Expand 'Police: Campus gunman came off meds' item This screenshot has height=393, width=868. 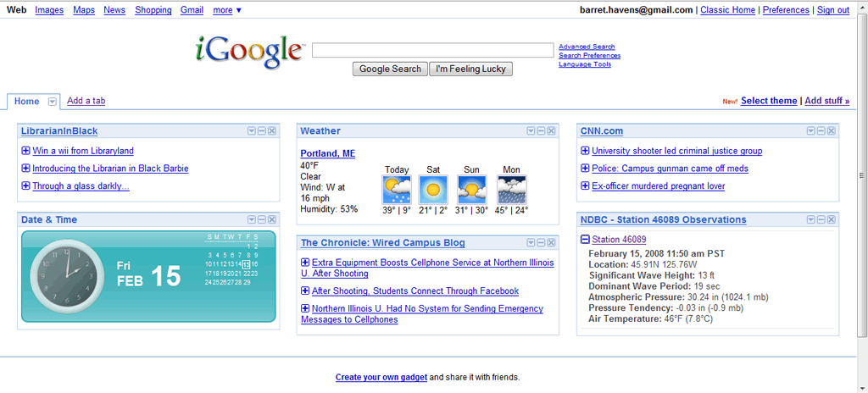tap(585, 169)
